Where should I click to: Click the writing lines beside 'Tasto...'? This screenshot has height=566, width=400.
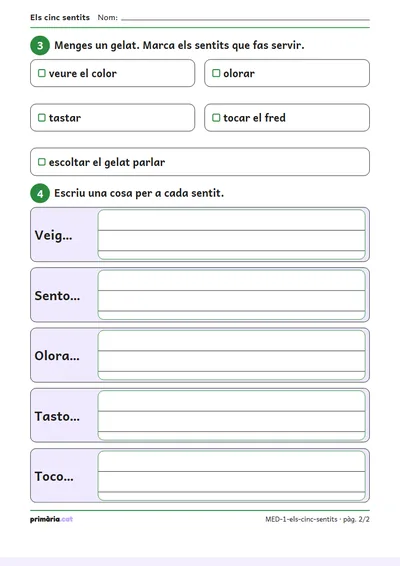231,415
